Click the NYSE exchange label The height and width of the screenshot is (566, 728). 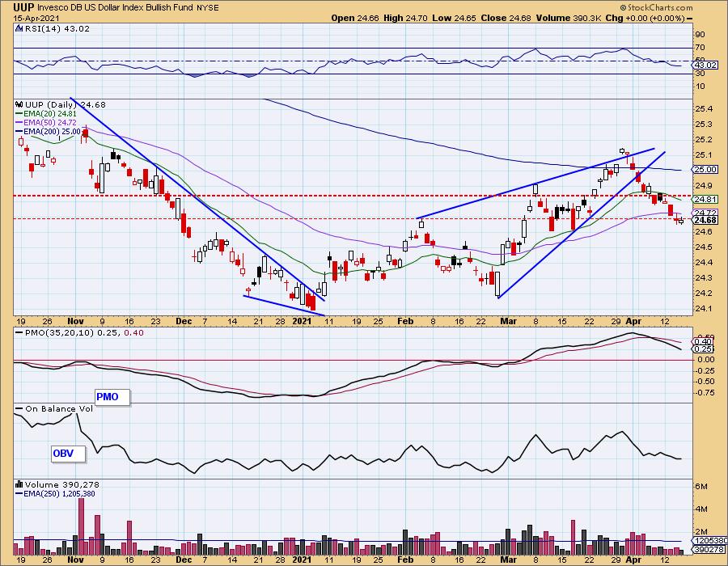coord(209,7)
